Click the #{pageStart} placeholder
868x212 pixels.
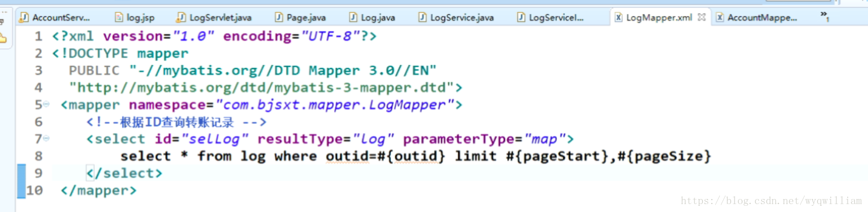[x=556, y=156]
